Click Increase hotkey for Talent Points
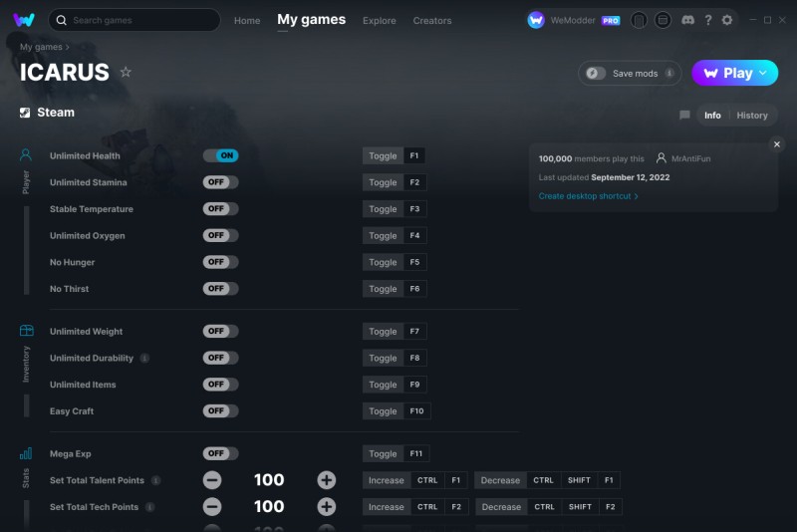This screenshot has width=797, height=532. click(387, 480)
